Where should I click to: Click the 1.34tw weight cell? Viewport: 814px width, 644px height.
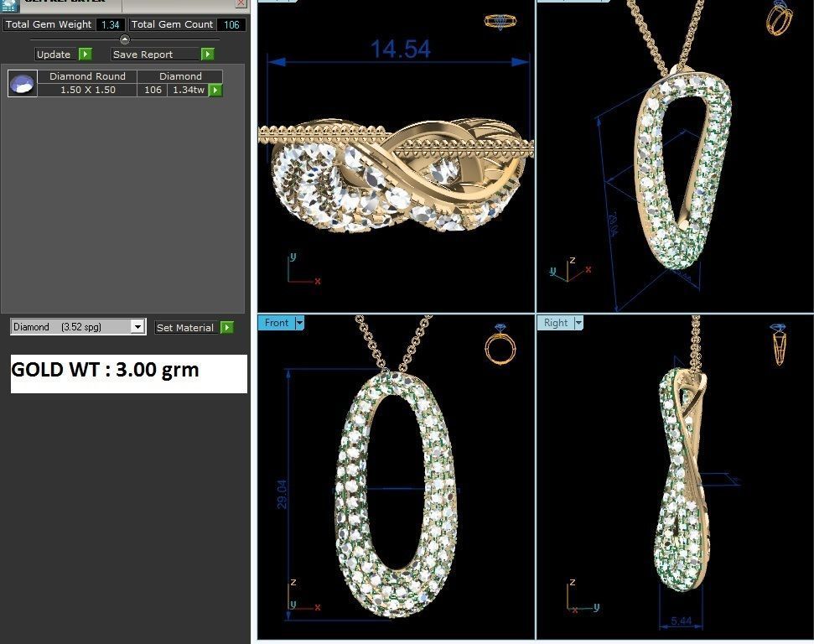pos(188,90)
